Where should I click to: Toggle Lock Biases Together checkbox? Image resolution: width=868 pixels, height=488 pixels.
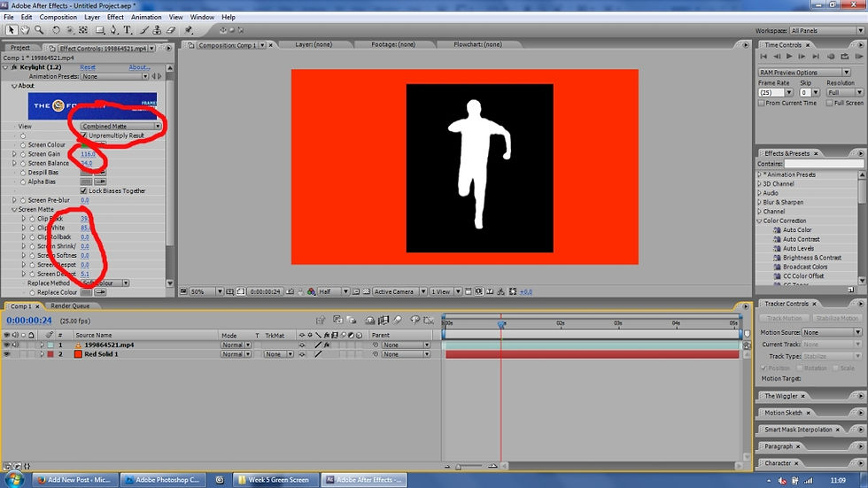(84, 191)
